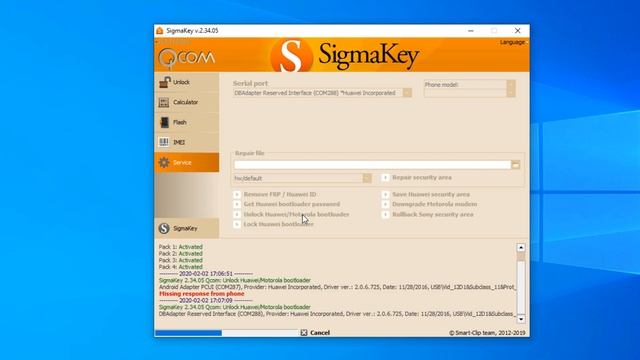Click the Qcom platform logo
The image size is (640, 360).
186,58
